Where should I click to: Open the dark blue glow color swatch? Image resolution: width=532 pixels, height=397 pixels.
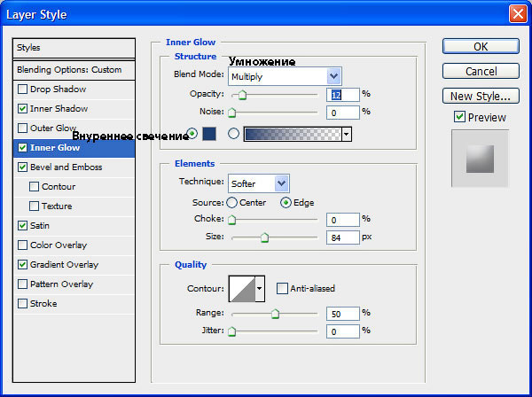click(209, 134)
